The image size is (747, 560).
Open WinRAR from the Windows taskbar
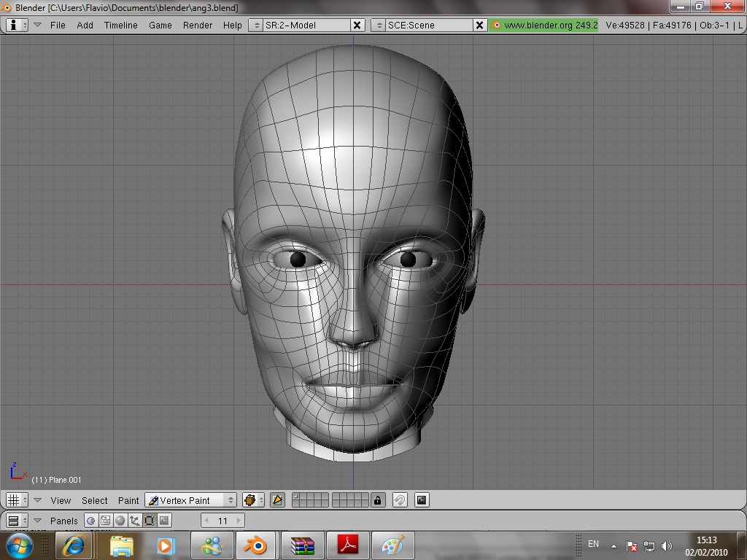click(302, 545)
